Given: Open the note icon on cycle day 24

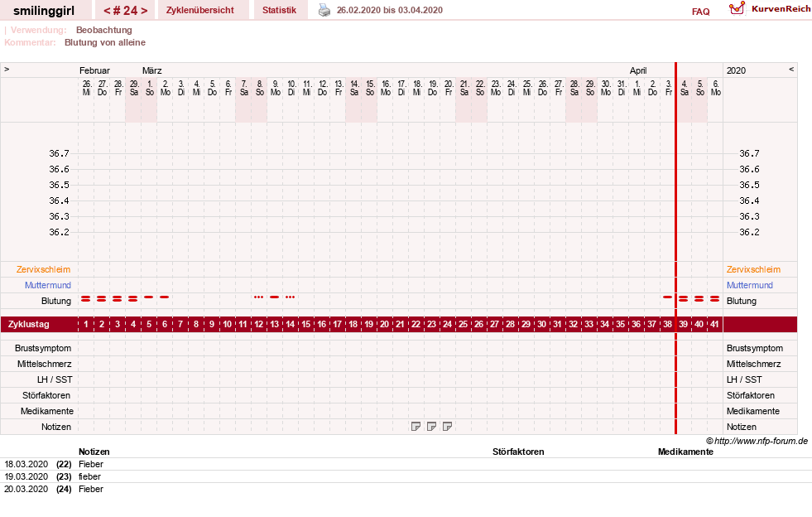Looking at the screenshot, I should tap(448, 426).
